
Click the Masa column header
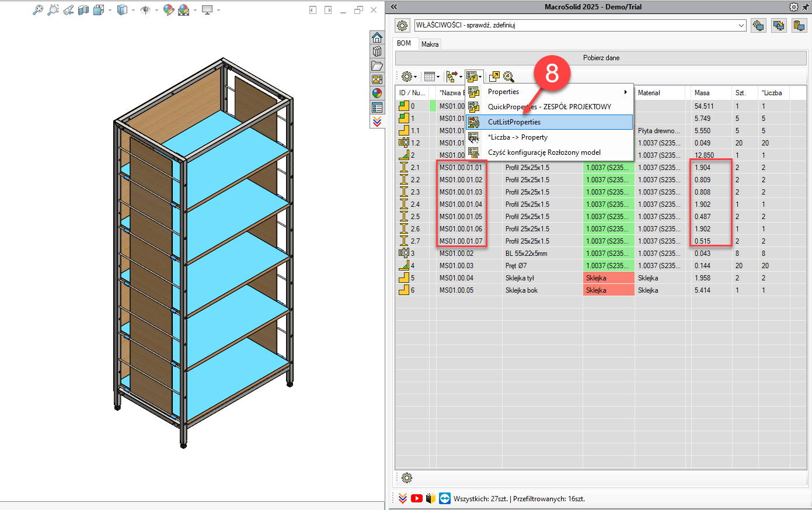[711, 93]
